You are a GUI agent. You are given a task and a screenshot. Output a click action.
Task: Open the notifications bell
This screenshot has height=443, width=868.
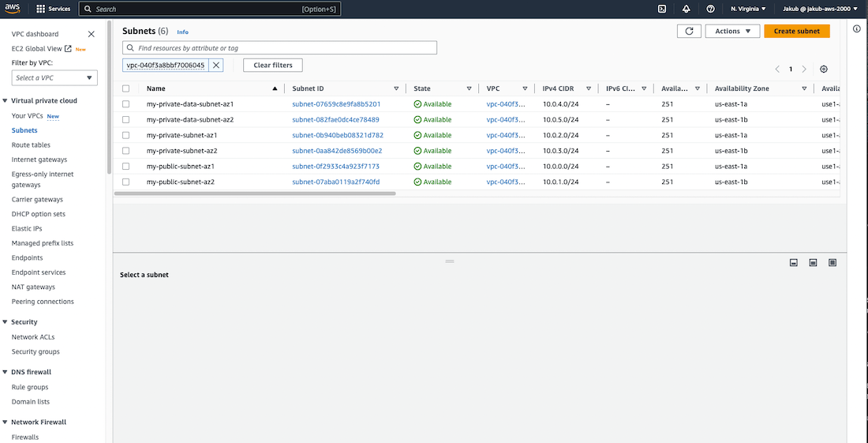[x=686, y=9]
